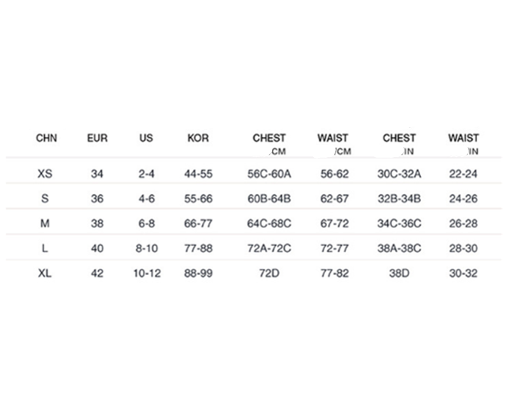
Task: Select the EUR column header
Action: tap(97, 138)
